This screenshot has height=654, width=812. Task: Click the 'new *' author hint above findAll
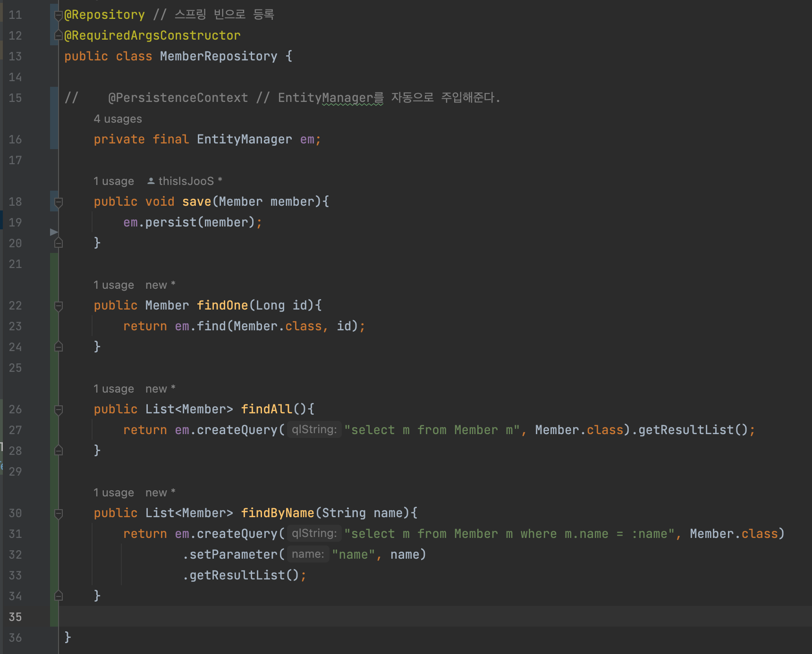tap(161, 389)
